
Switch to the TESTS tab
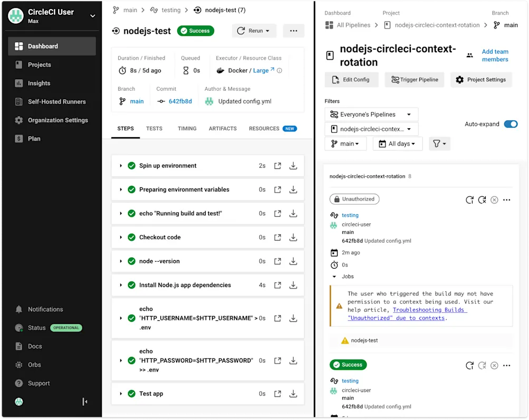(153, 128)
